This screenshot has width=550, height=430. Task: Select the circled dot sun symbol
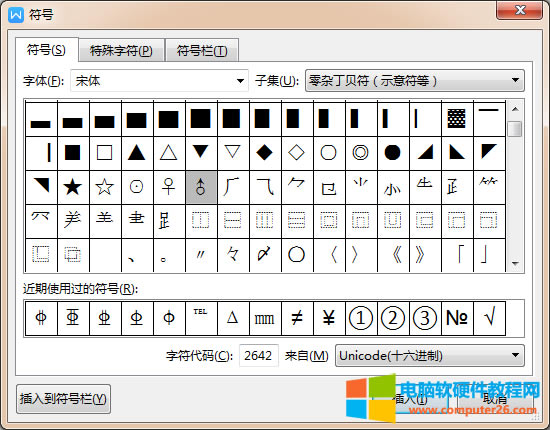pos(136,187)
